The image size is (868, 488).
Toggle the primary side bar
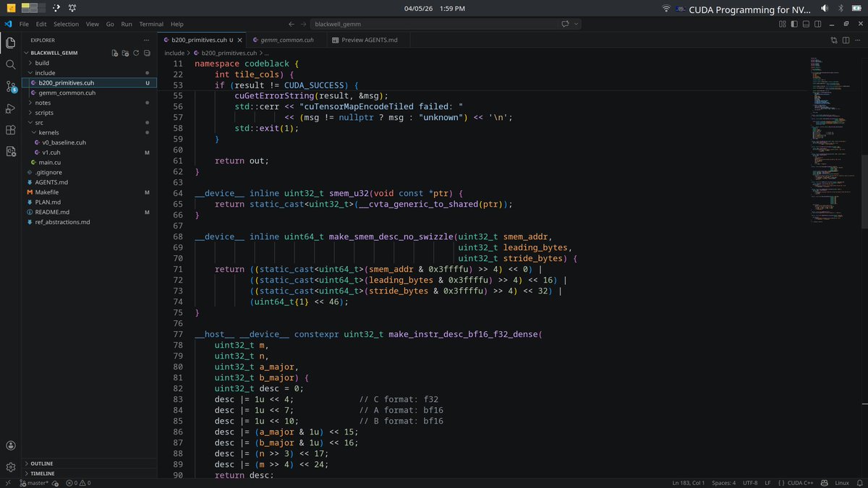[794, 24]
